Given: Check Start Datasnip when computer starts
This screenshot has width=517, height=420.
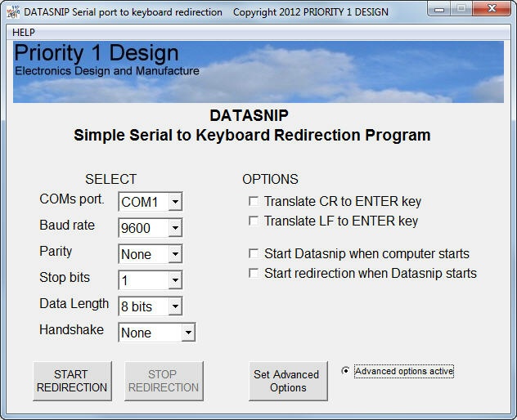Looking at the screenshot, I should pyautogui.click(x=254, y=253).
